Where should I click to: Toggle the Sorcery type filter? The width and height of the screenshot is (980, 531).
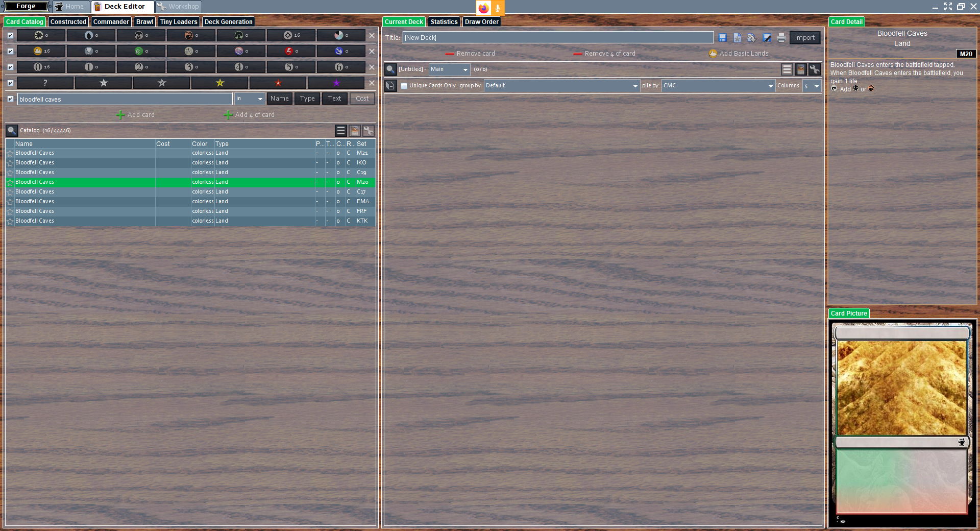click(x=341, y=51)
